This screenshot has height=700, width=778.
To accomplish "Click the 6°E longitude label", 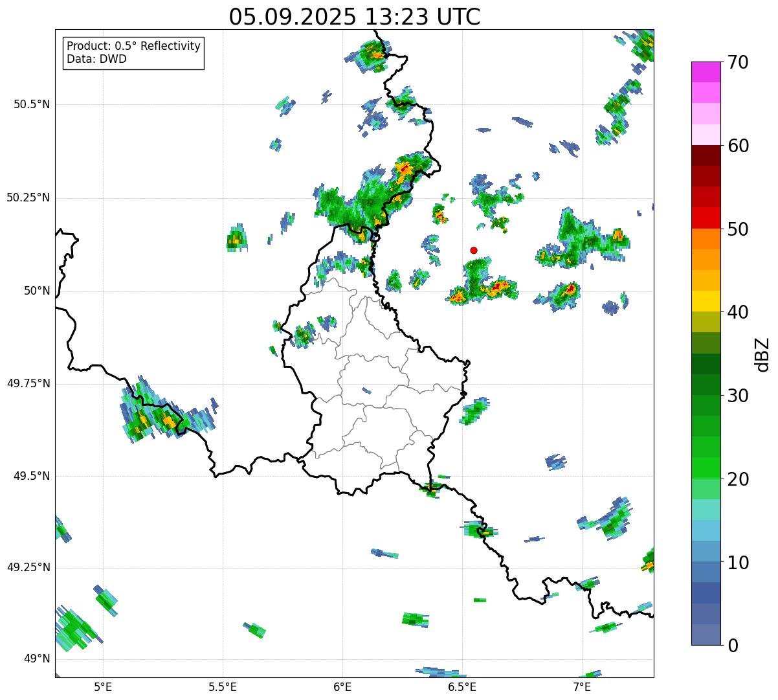I will pyautogui.click(x=342, y=686).
